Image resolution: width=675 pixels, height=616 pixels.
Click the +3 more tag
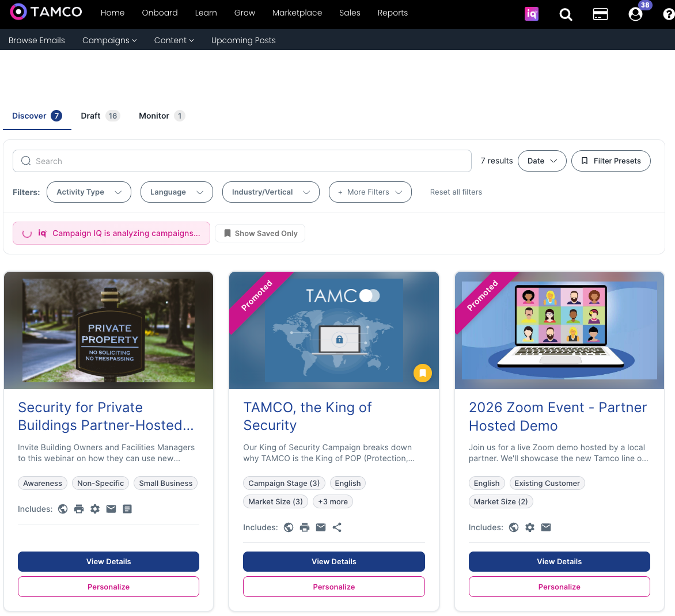point(333,501)
